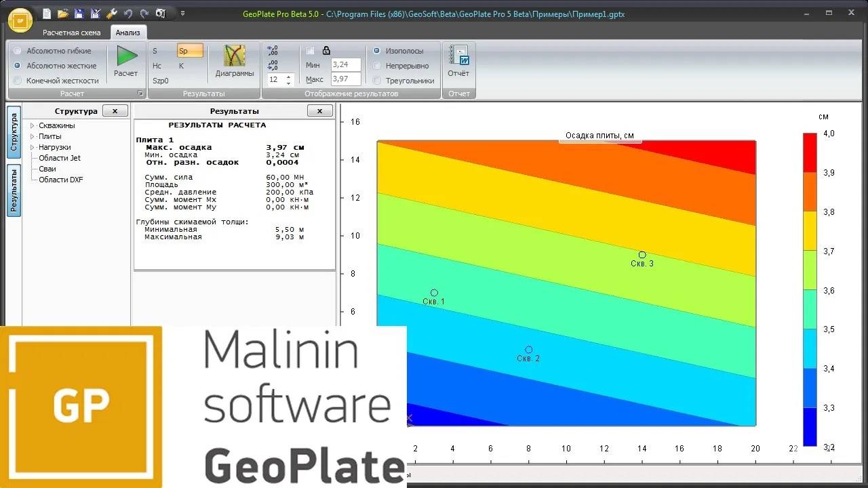
Task: Click the Средн. давление result line
Action: pos(229,192)
